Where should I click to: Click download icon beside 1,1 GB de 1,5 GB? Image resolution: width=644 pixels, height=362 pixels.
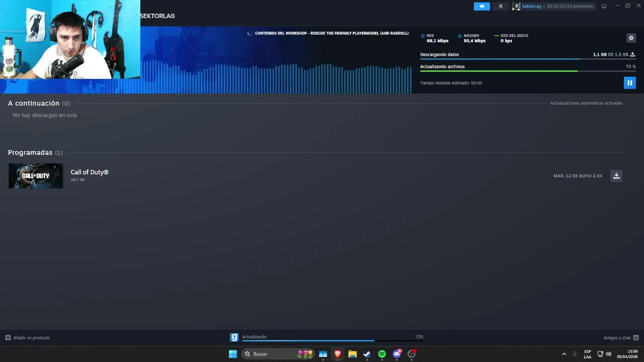pyautogui.click(x=632, y=54)
